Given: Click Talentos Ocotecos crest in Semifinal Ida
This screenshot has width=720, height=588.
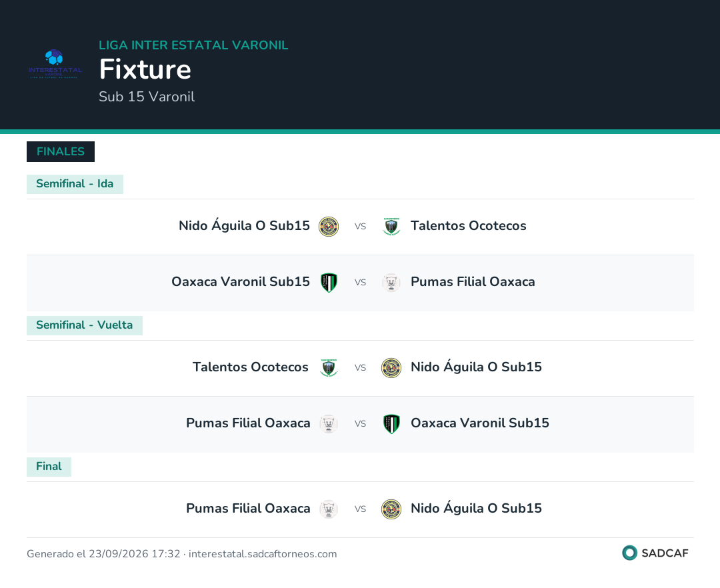Looking at the screenshot, I should (391, 227).
